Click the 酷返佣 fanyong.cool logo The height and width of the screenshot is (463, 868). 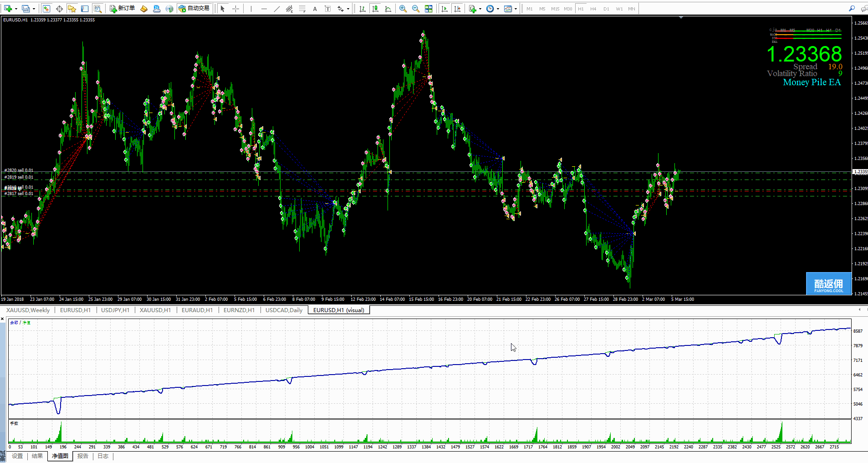828,284
